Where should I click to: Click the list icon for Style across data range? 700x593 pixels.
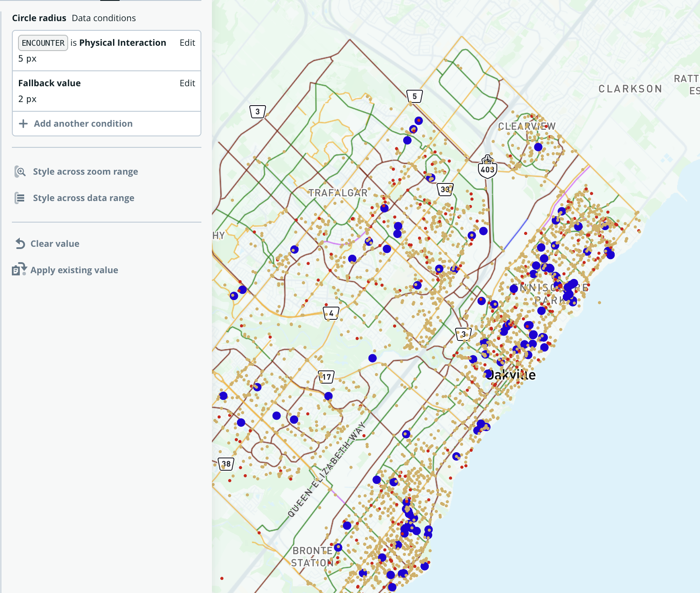tap(20, 198)
